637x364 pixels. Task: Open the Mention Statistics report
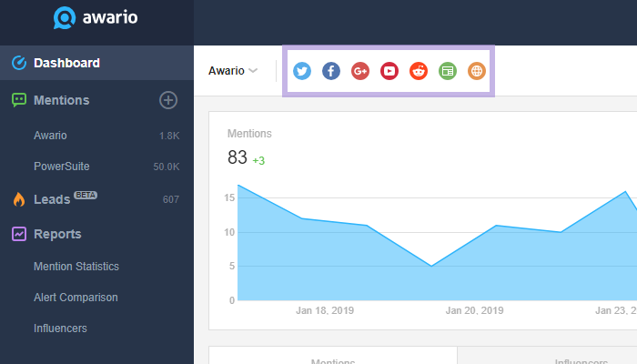coord(76,267)
